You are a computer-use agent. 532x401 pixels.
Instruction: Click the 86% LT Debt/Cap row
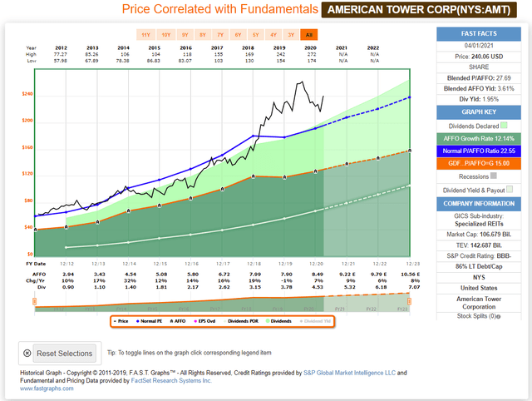pos(479,266)
